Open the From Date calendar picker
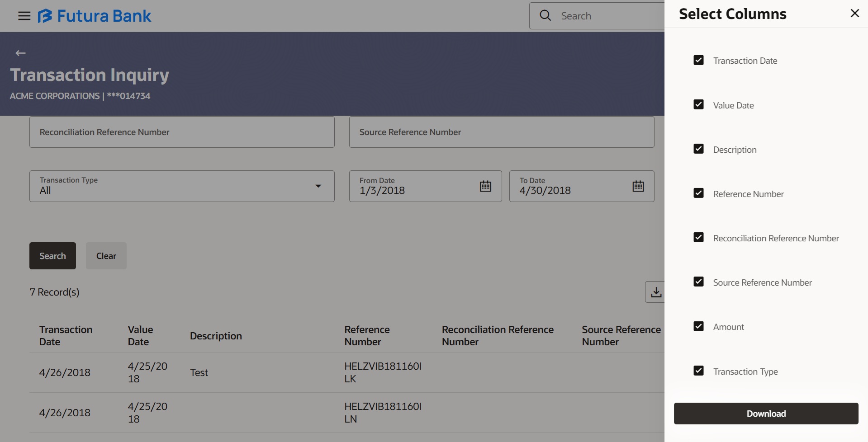The width and height of the screenshot is (868, 442). point(485,186)
